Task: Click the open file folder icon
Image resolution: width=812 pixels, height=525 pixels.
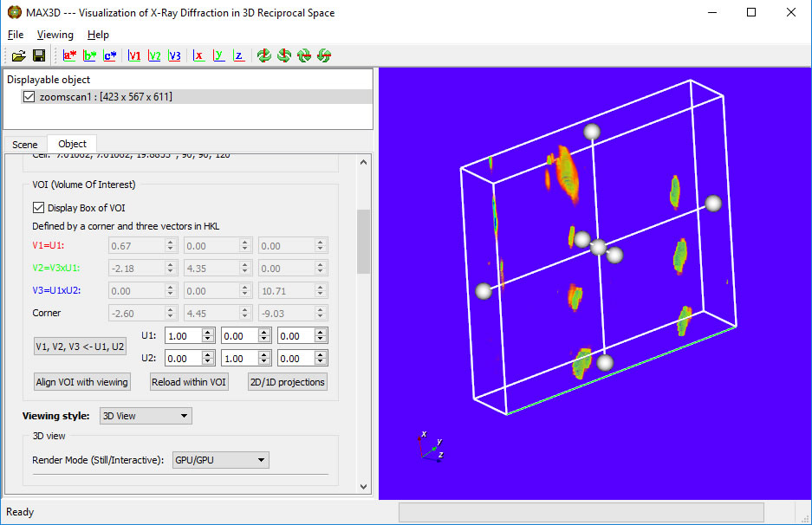Action: pos(18,55)
